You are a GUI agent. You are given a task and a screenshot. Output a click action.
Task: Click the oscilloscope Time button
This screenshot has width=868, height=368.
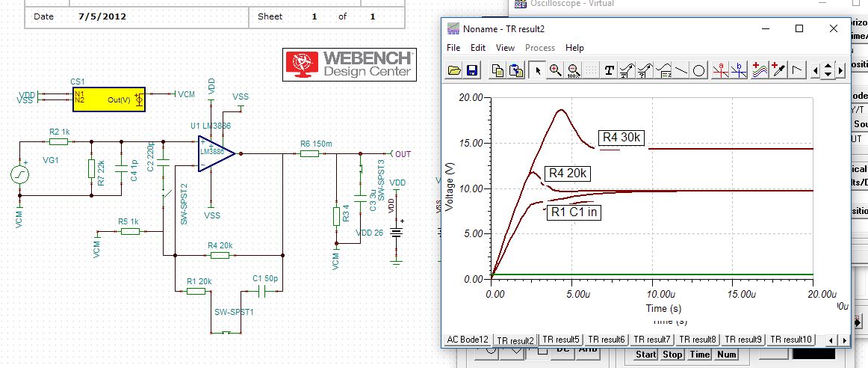point(700,354)
